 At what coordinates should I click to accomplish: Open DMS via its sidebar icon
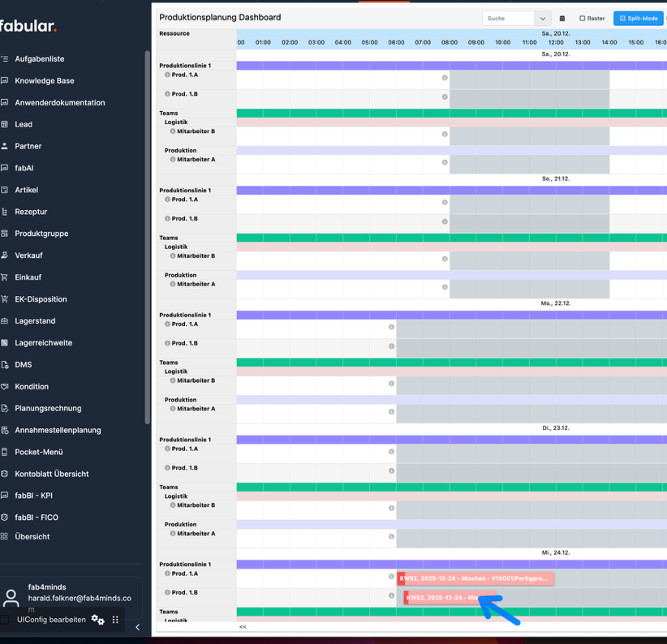(x=6, y=364)
